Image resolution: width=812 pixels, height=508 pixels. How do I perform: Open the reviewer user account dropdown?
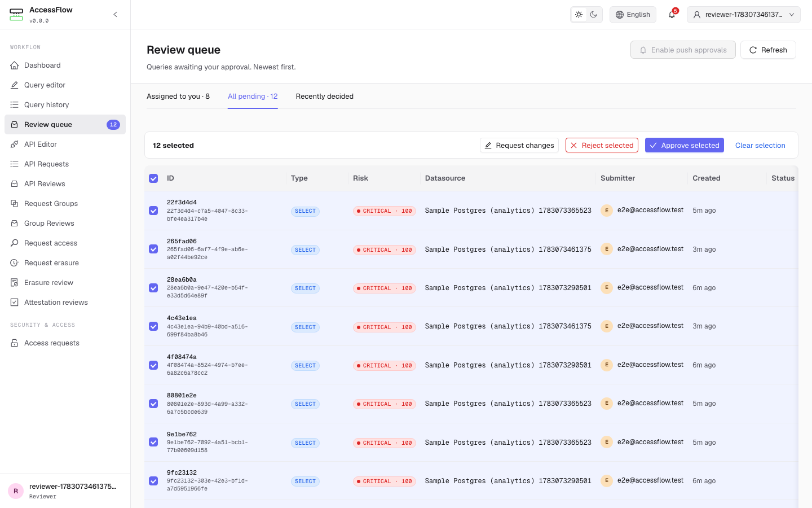click(x=743, y=15)
